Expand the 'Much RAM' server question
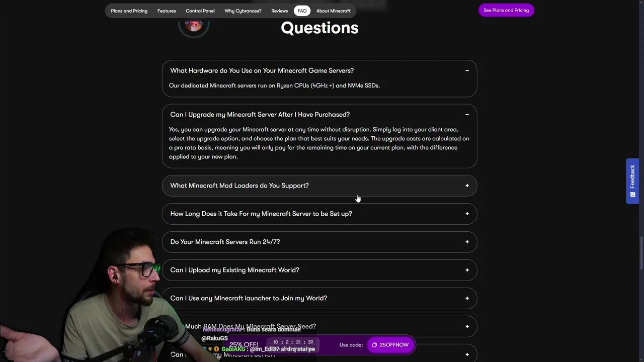This screenshot has width=644, height=362. pos(319,326)
